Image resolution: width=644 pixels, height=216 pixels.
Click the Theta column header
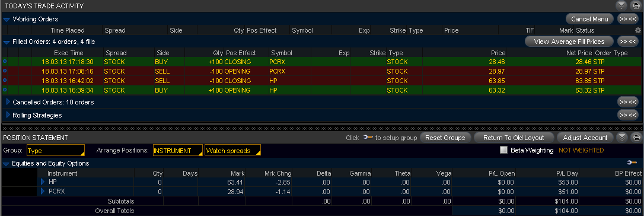click(403, 173)
